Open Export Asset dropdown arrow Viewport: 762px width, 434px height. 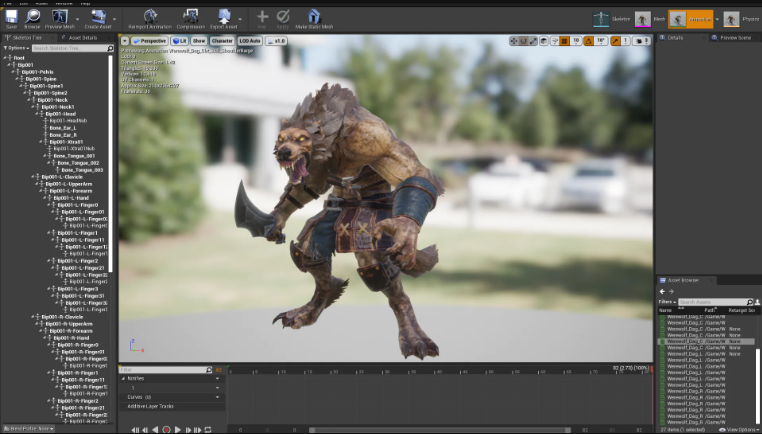click(240, 19)
